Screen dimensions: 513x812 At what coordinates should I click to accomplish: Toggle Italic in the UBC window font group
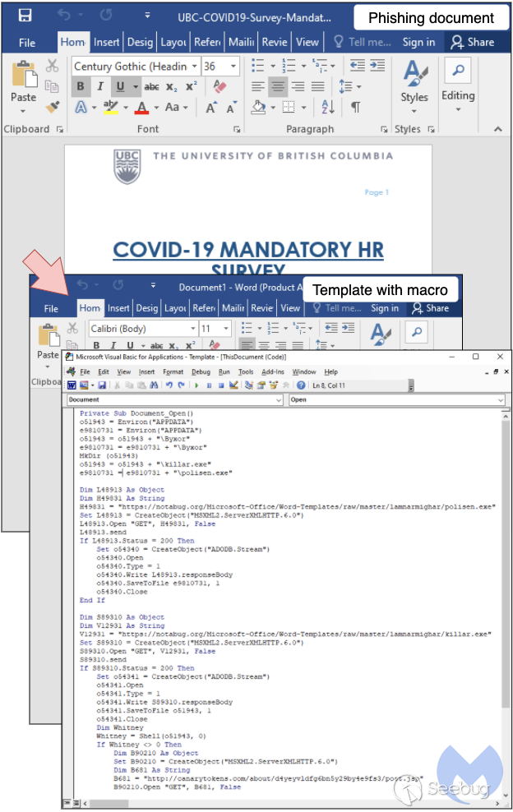tap(100, 86)
